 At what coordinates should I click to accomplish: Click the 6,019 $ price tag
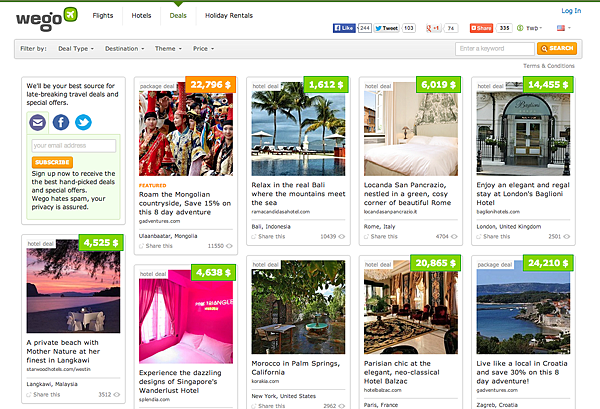[x=439, y=85]
